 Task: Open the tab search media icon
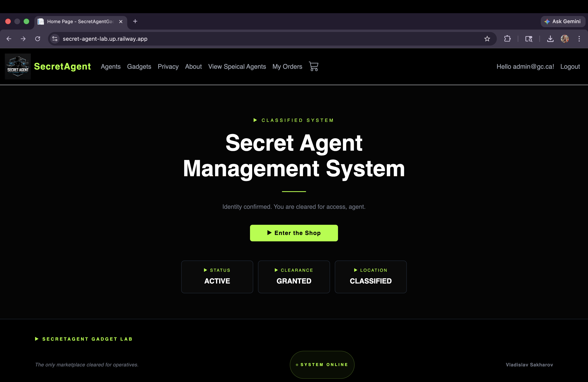(x=528, y=39)
